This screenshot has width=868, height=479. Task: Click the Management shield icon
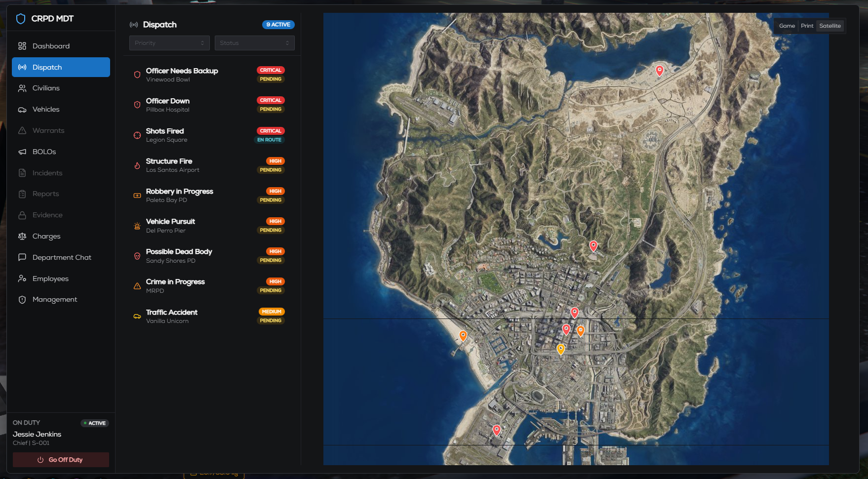[22, 300]
